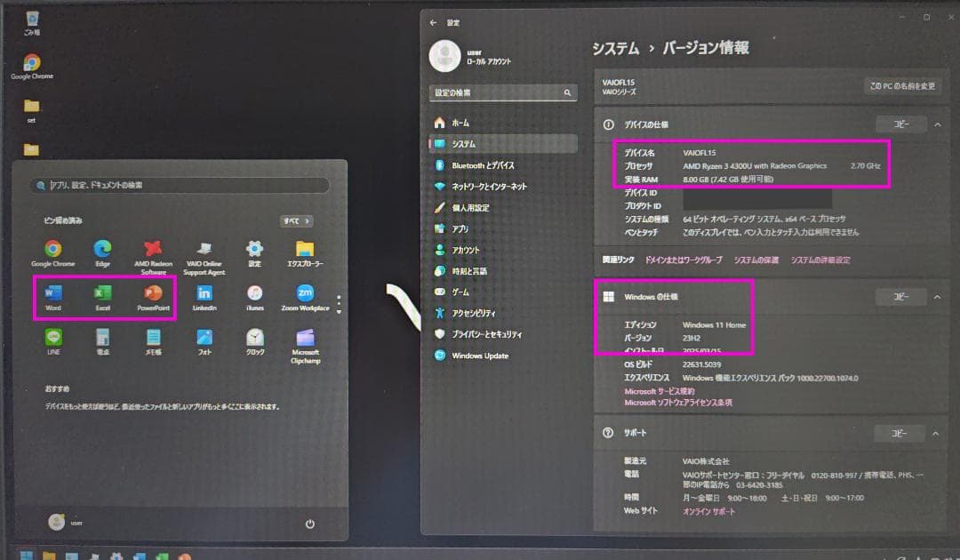Collapse the デバイスの仕様 section
Screen dimensions: 960x560
click(937, 124)
